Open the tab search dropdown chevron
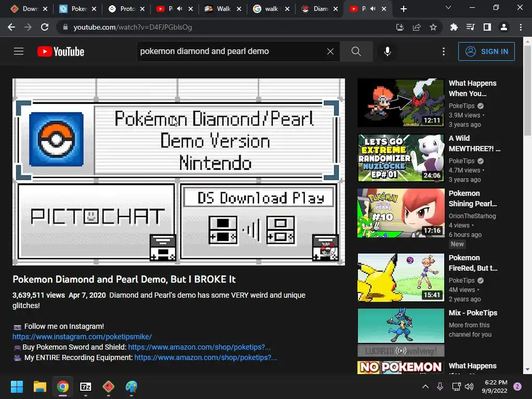The image size is (532, 399). point(448,7)
